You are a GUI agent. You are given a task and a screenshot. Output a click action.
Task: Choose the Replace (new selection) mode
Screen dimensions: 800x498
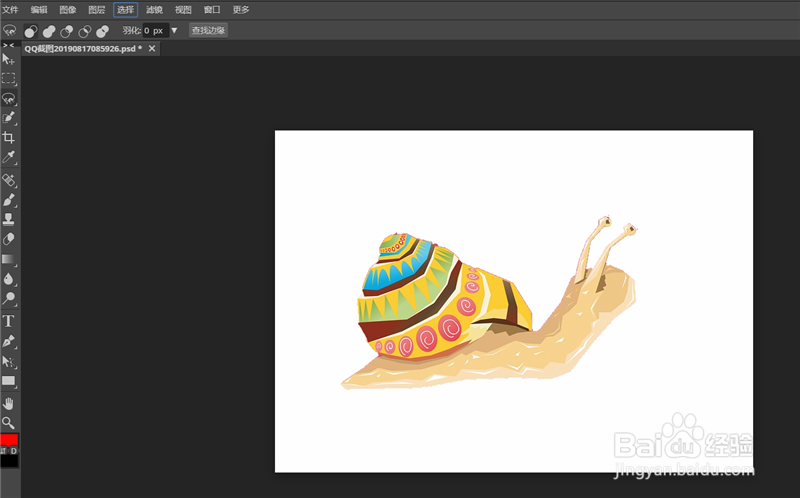tap(31, 31)
